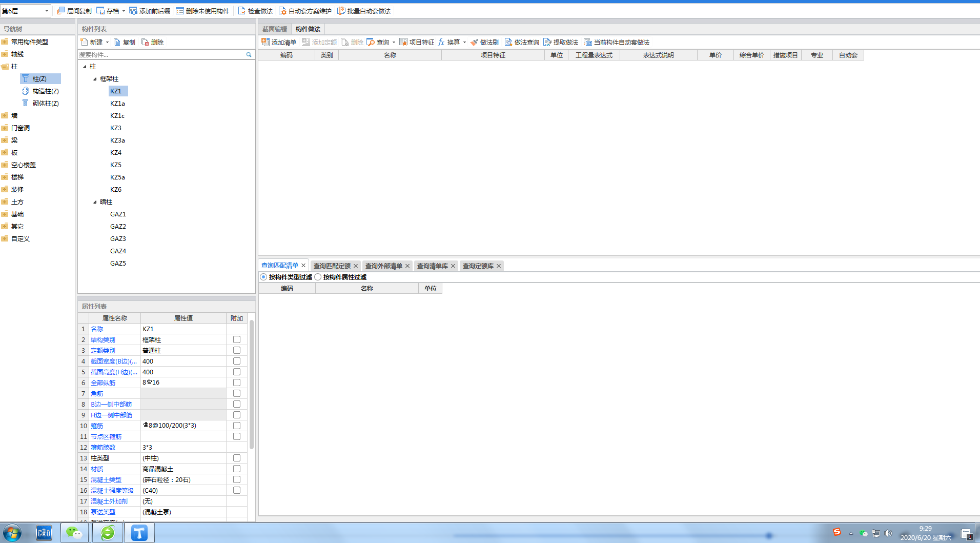
Task: Open the 混凝土强度等级 property link
Action: pos(112,490)
